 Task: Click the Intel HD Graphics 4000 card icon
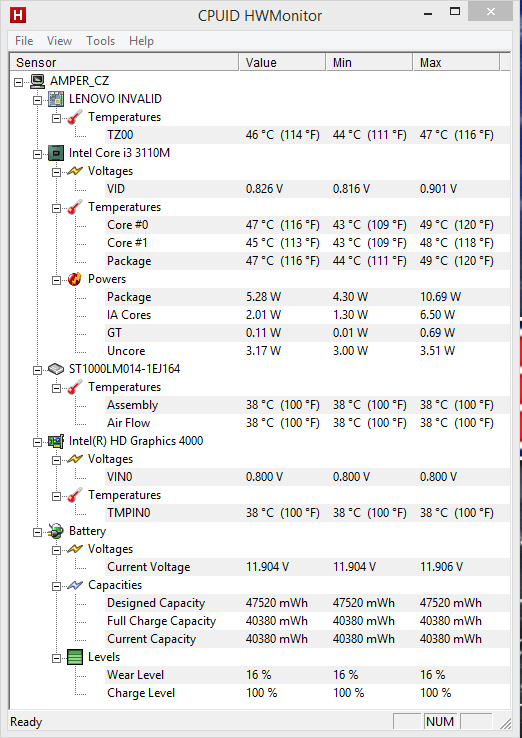pyautogui.click(x=56, y=441)
